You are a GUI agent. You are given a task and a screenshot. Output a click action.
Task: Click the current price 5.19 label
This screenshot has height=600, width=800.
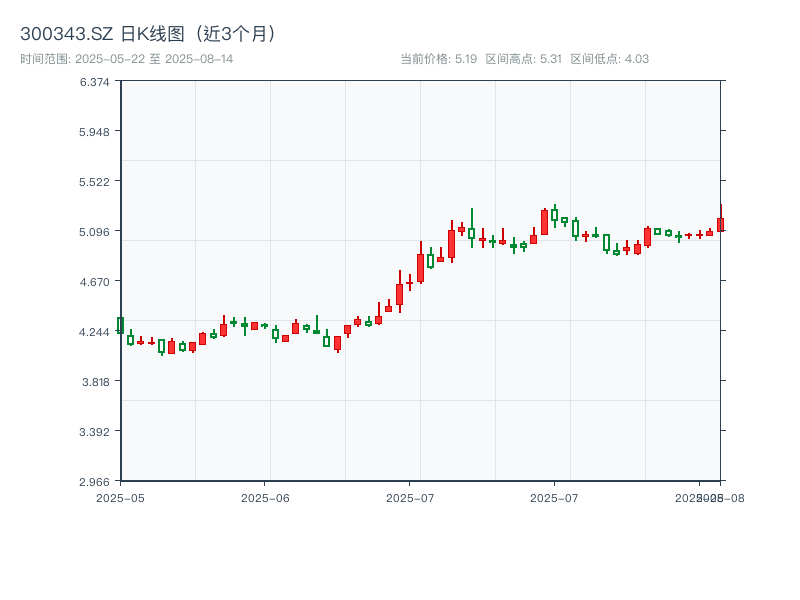[438, 59]
